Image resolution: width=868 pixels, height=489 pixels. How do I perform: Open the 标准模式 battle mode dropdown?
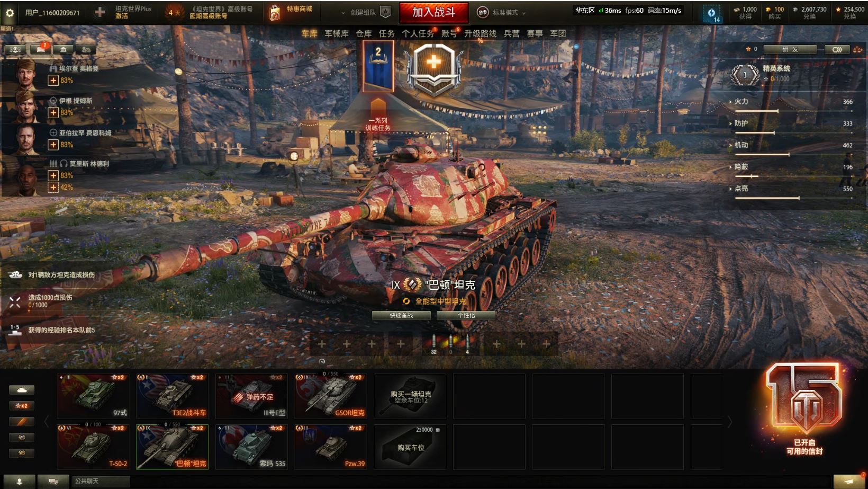[x=501, y=12]
